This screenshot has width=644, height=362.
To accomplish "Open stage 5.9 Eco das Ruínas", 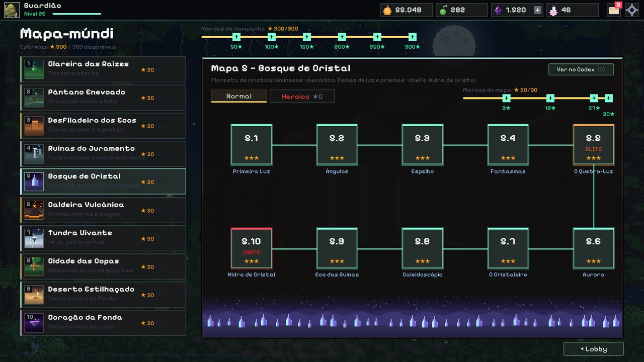I will [x=337, y=248].
